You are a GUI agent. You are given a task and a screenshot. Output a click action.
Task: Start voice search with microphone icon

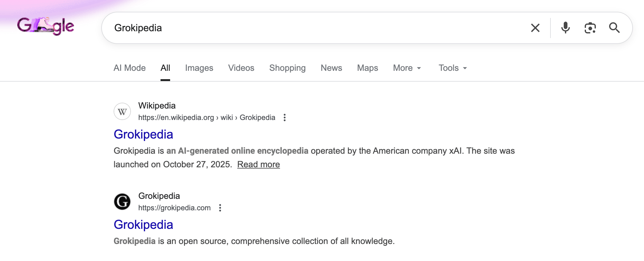[x=565, y=28]
